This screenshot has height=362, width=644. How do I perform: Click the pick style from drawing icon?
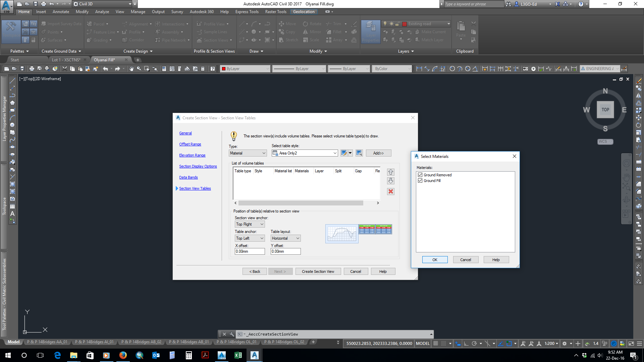359,153
